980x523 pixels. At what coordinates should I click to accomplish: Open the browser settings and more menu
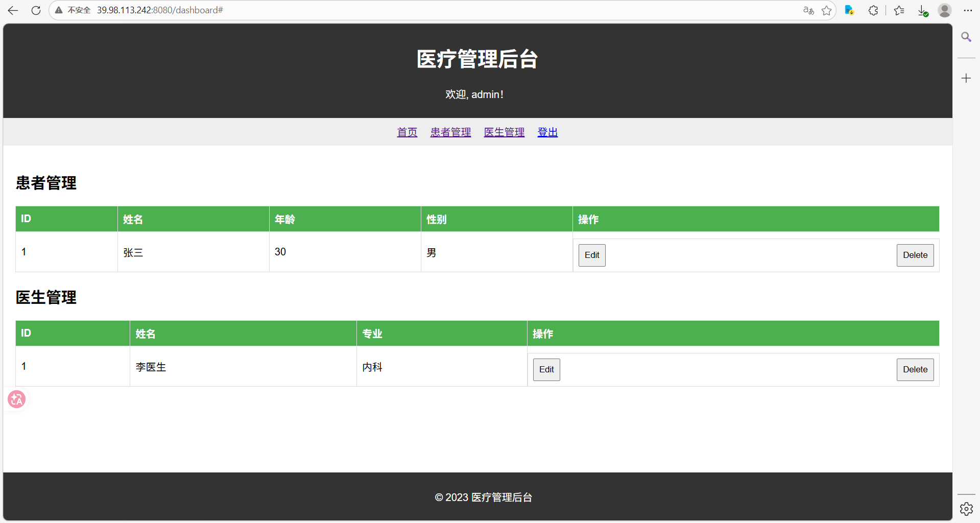(968, 10)
